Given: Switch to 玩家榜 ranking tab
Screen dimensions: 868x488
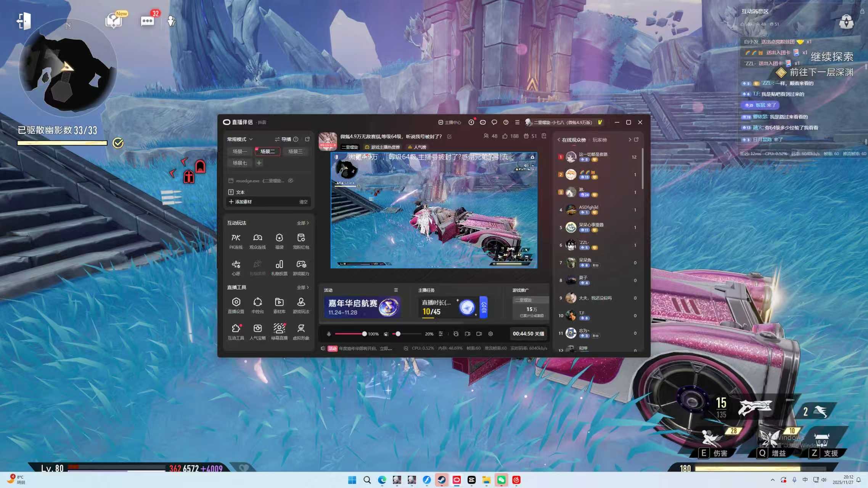Looking at the screenshot, I should [x=600, y=140].
